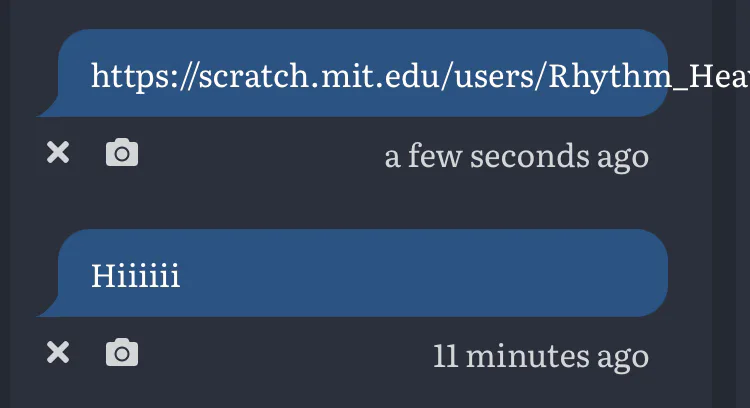
Task: Select the "Hiiiiii" message text
Action: tap(136, 275)
